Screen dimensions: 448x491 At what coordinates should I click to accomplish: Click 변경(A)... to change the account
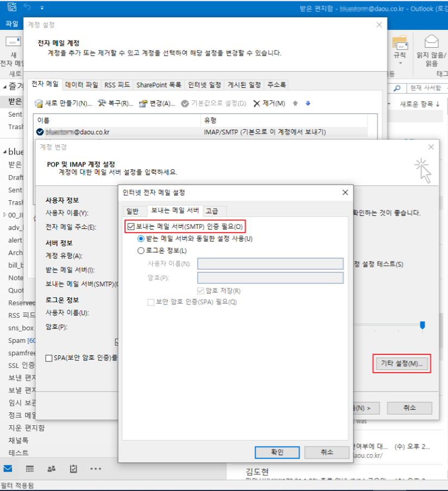[x=157, y=103]
